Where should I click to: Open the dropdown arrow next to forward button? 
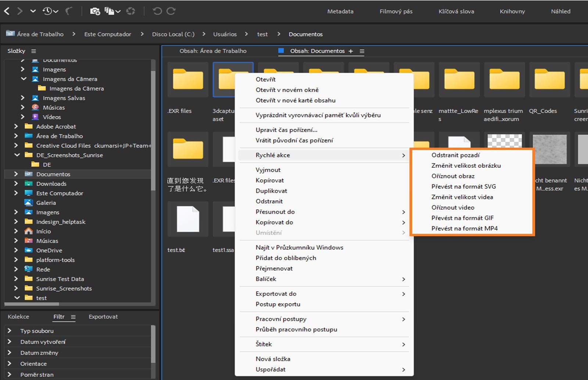tap(33, 11)
